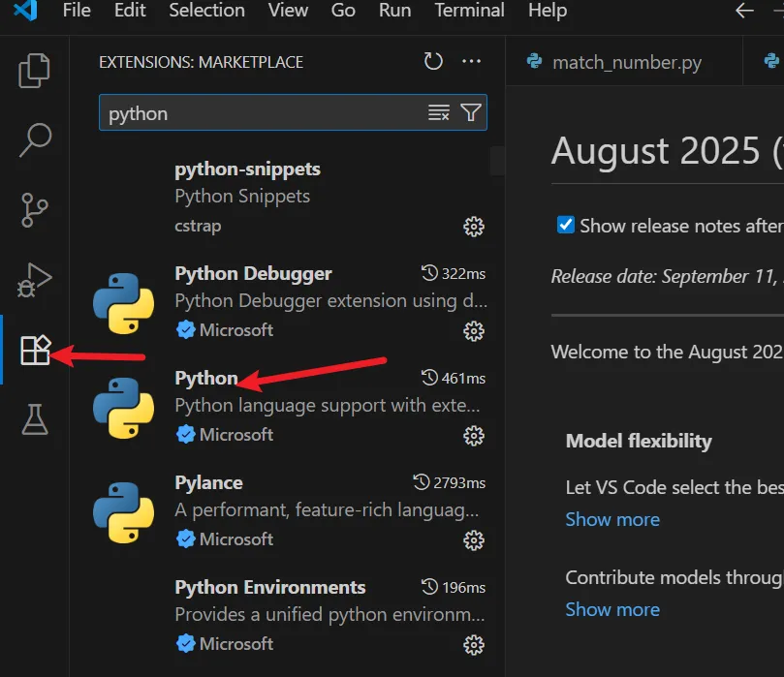Open the Source Control view

pos(35,209)
